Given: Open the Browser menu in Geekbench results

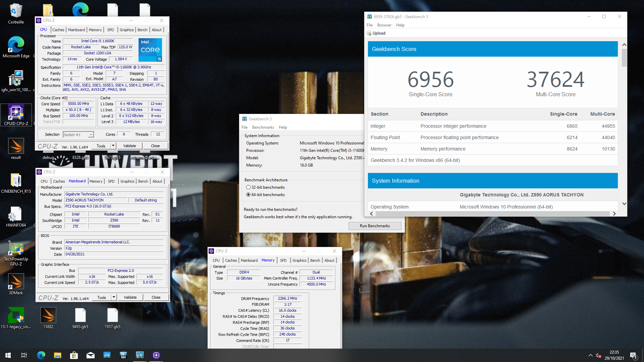Looking at the screenshot, I should pyautogui.click(x=384, y=25).
